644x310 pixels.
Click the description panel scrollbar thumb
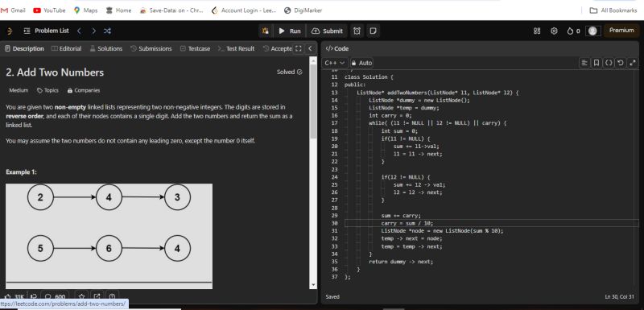point(313,101)
